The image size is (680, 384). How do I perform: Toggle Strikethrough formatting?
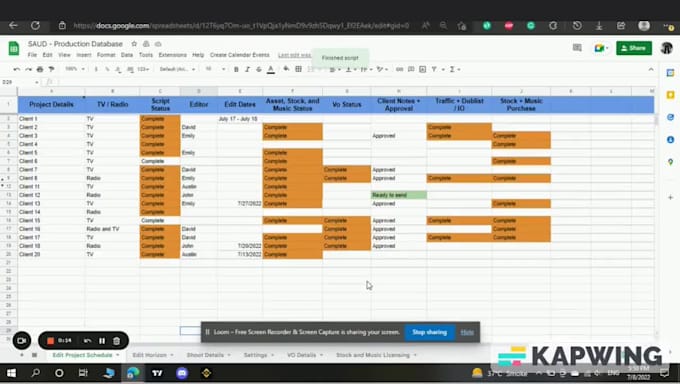tap(258, 69)
